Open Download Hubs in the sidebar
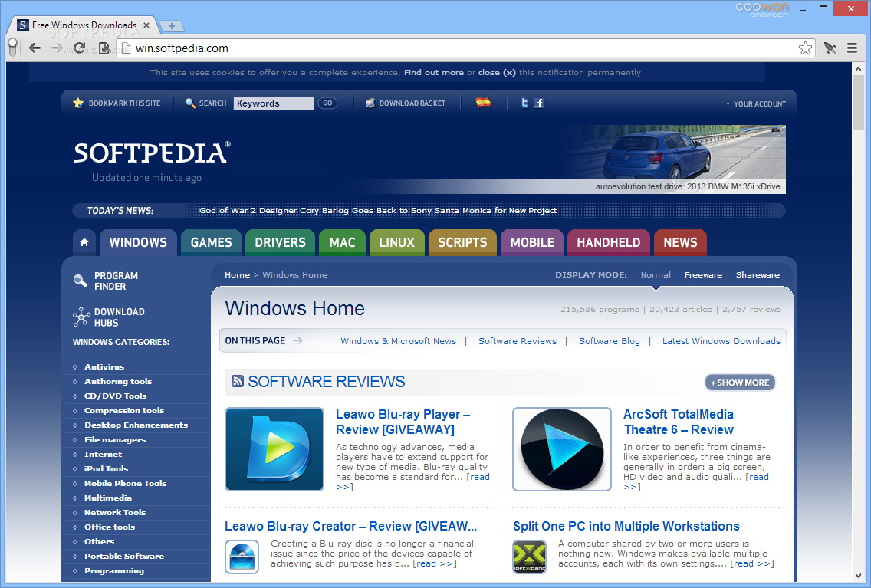 click(x=109, y=317)
